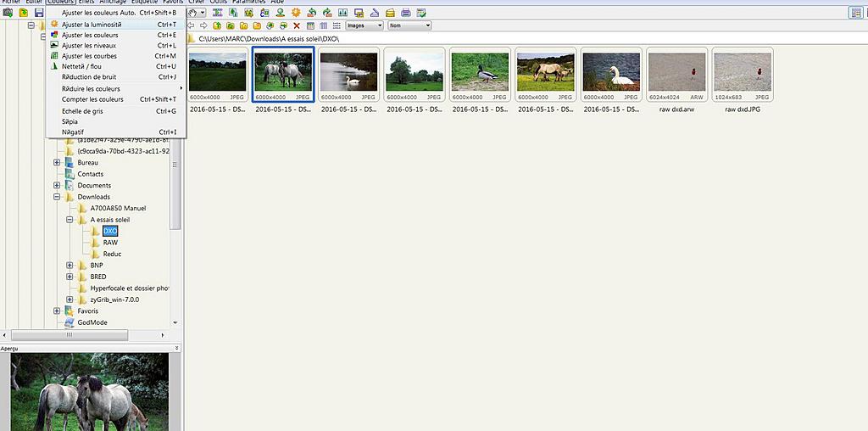Image resolution: width=868 pixels, height=431 pixels.
Task: Switch to thumbnail details view icon
Action: [310, 25]
